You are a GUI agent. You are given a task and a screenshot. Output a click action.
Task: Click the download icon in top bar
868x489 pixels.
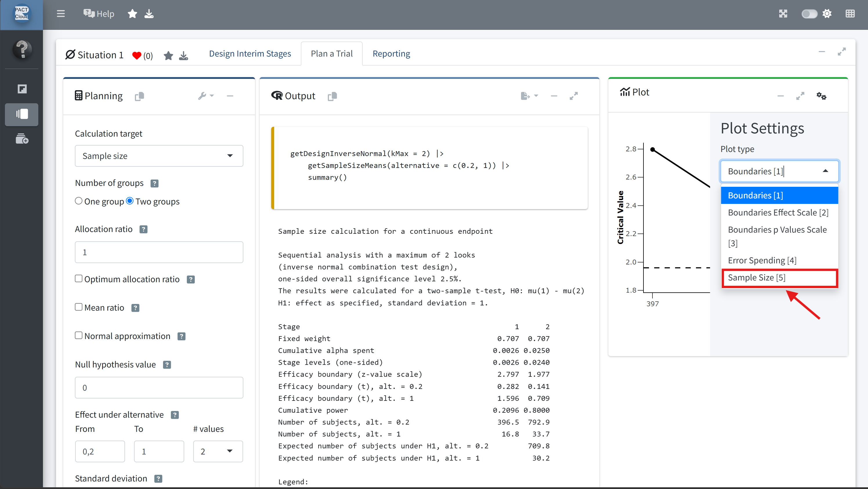(x=149, y=14)
